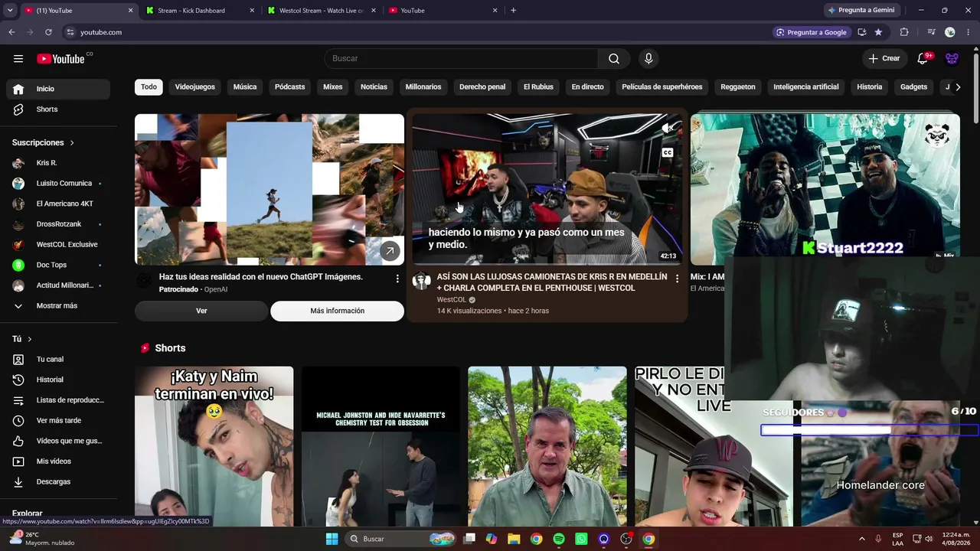Image resolution: width=980 pixels, height=551 pixels.
Task: Click the Chrome address bar
Action: tap(421, 32)
